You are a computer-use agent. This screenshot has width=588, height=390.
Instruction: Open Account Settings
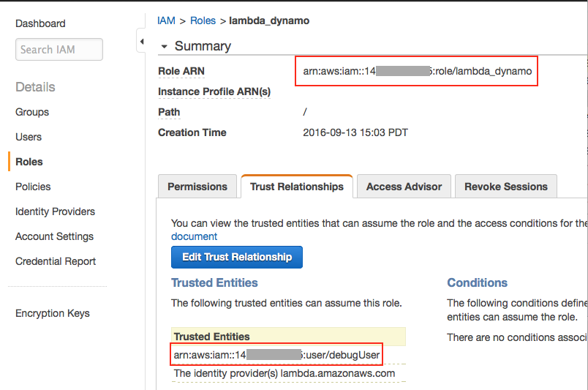54,236
